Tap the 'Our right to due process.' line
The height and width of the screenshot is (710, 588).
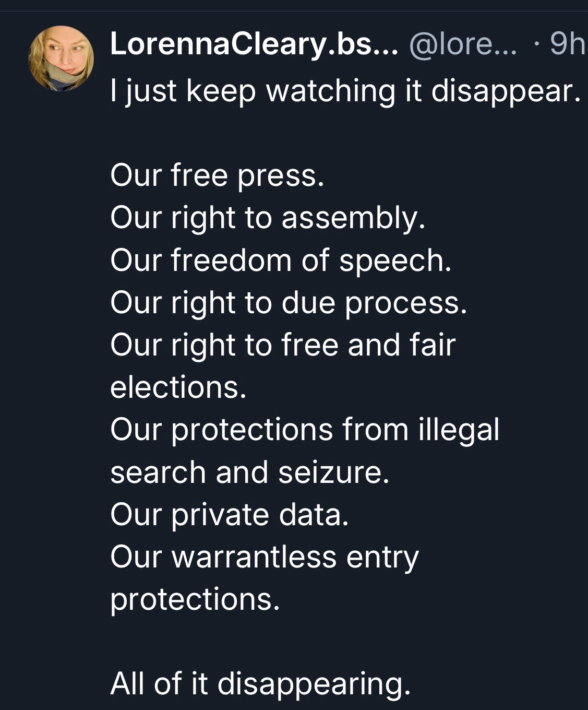[288, 302]
